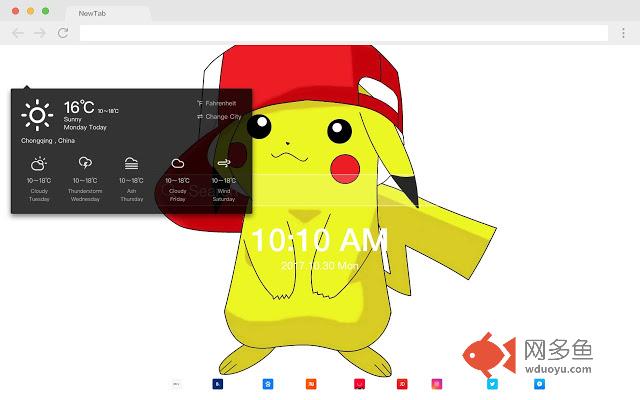
Task: Click the browser forward arrow
Action: click(x=40, y=33)
